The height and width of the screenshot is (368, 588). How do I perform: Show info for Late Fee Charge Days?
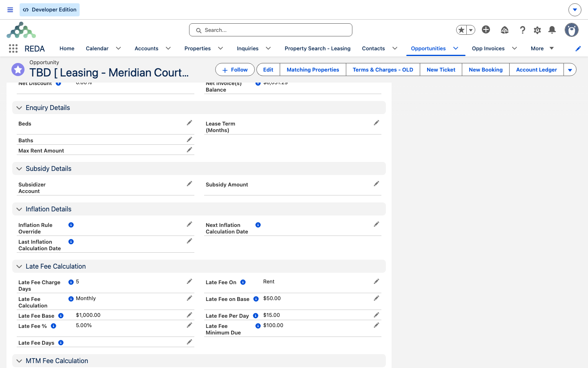71,282
